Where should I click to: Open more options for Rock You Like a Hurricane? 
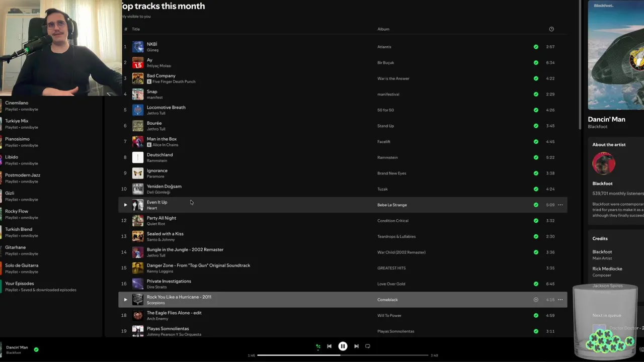point(560,300)
